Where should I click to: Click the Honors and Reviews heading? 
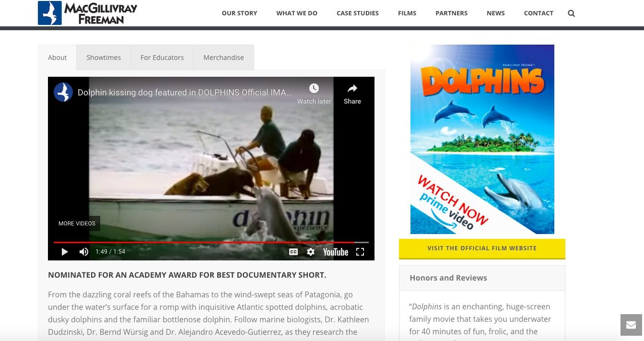448,278
